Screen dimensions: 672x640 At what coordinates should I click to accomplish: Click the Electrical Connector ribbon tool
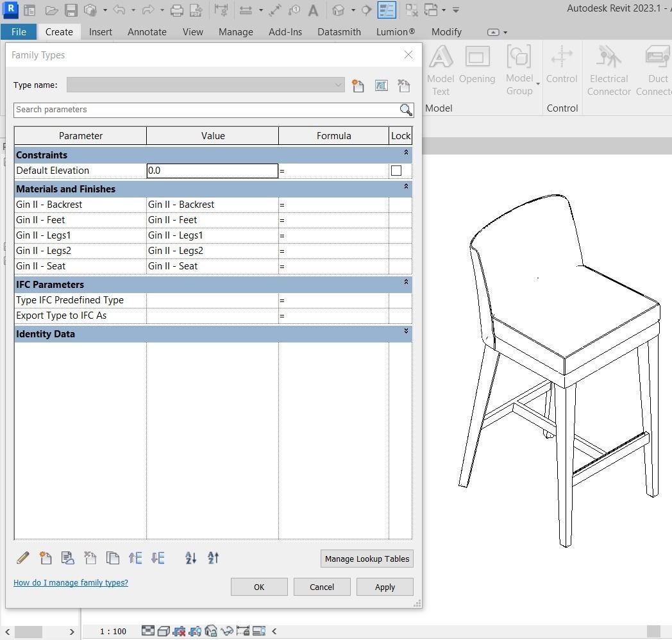tap(609, 71)
